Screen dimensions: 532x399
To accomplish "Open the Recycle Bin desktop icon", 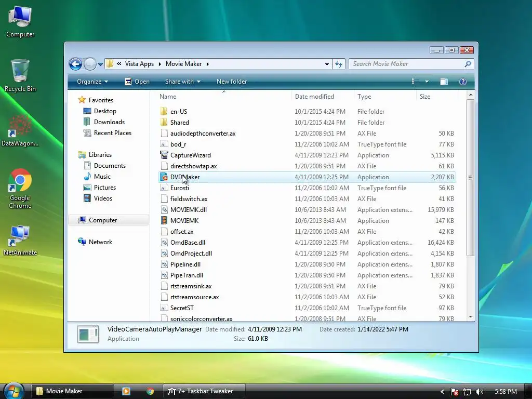I will point(20,76).
